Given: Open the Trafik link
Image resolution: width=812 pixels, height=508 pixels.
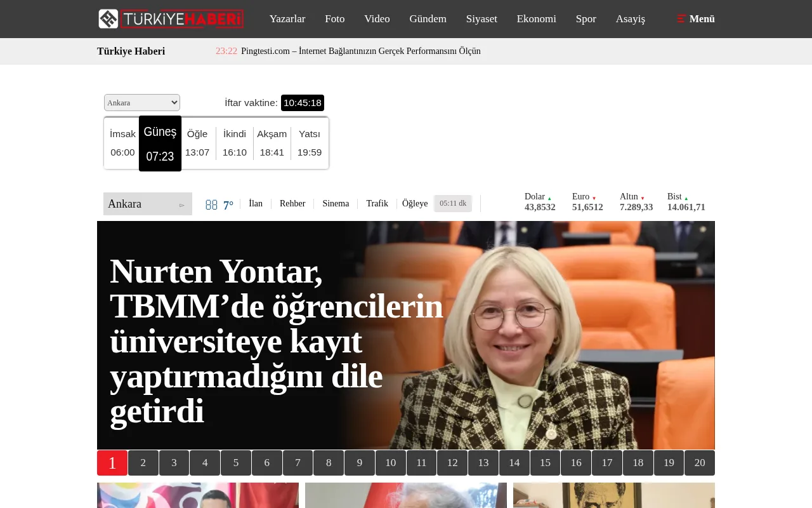Looking at the screenshot, I should (x=377, y=203).
